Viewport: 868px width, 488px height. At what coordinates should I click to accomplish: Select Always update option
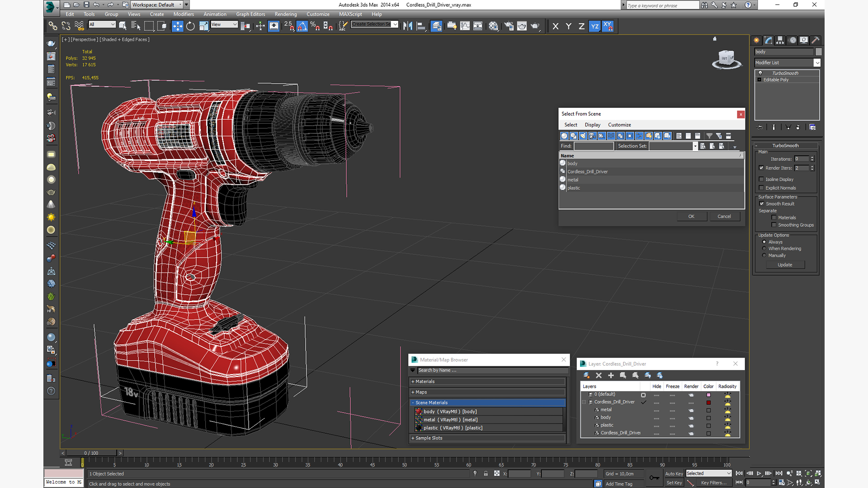tap(764, 242)
